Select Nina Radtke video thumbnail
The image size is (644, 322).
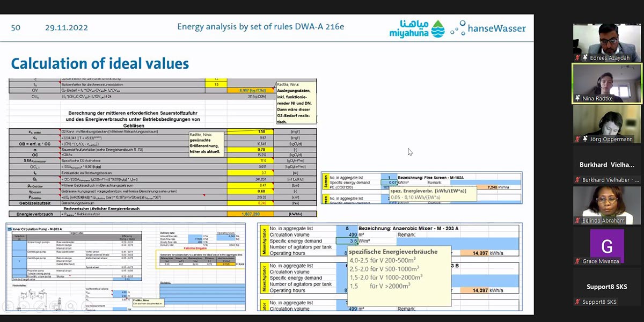pyautogui.click(x=607, y=83)
